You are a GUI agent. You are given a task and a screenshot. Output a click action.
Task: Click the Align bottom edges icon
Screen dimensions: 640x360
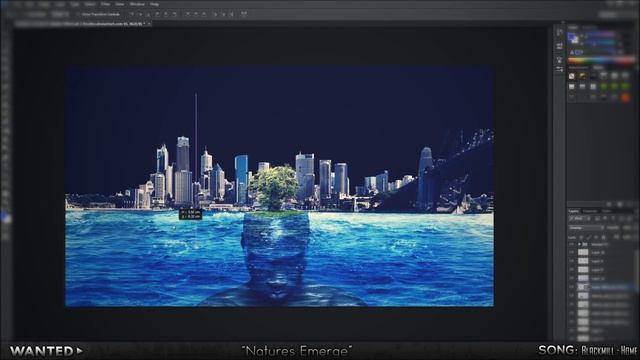coord(149,14)
